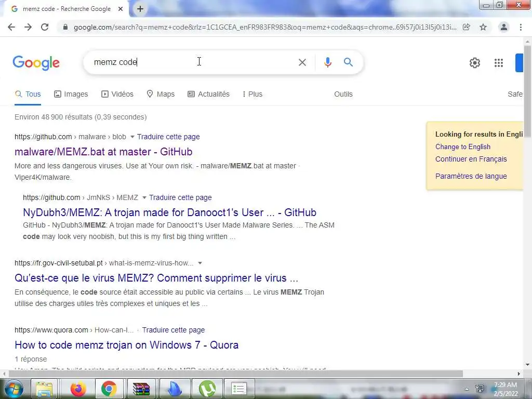Click the 'Environ 48 900 résultats' text

pos(81,117)
